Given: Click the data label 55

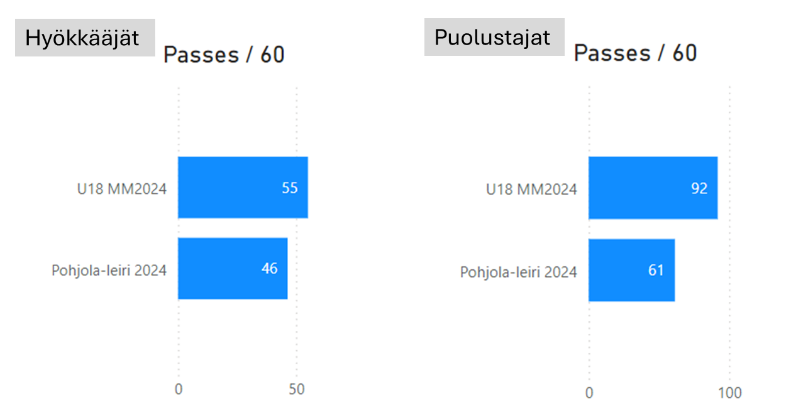Looking at the screenshot, I should coord(291,187).
